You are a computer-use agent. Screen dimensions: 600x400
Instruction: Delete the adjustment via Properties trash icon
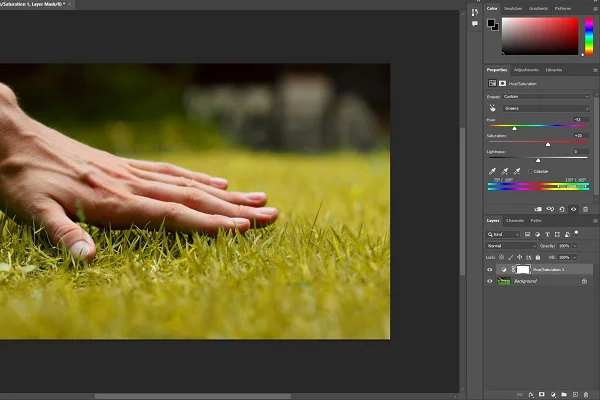click(x=585, y=209)
